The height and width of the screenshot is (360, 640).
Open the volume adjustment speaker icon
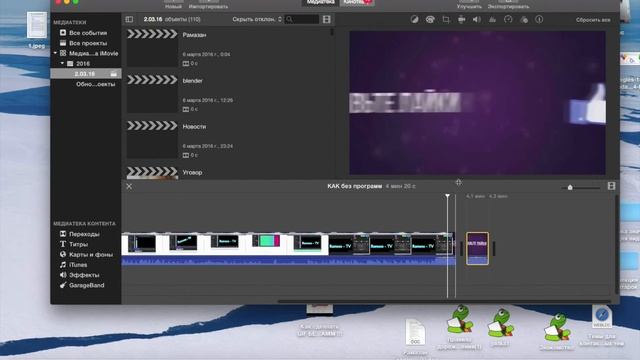(x=477, y=19)
